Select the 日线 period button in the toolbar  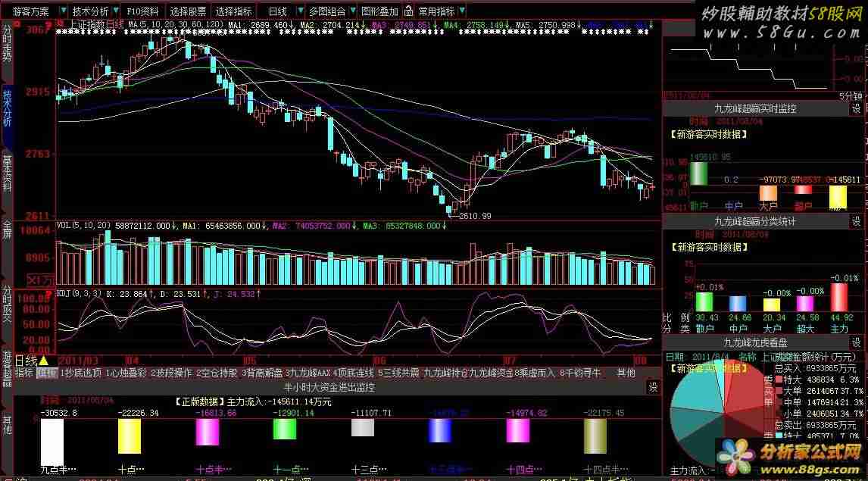pos(278,11)
